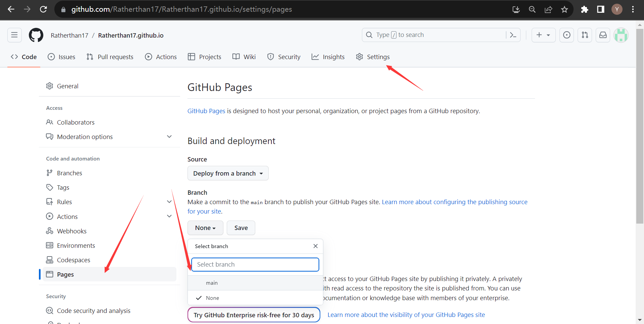Open Learn more about Pages site visibility
Screen dimensions: 644x324
coord(406,315)
